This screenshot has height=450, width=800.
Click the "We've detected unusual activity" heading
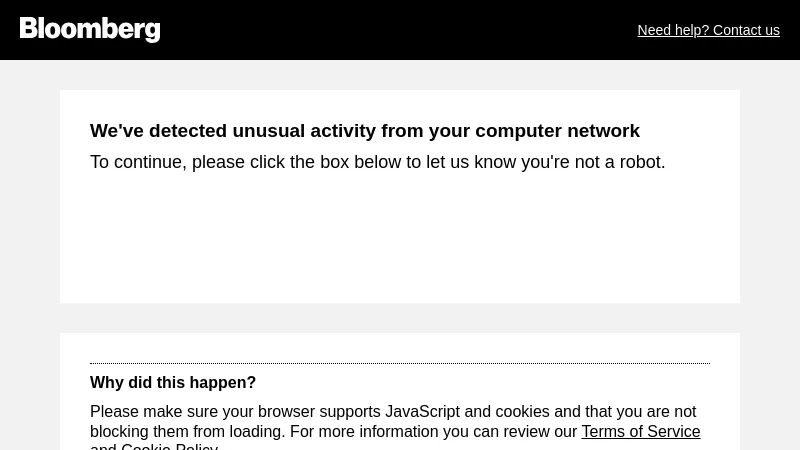(364, 131)
